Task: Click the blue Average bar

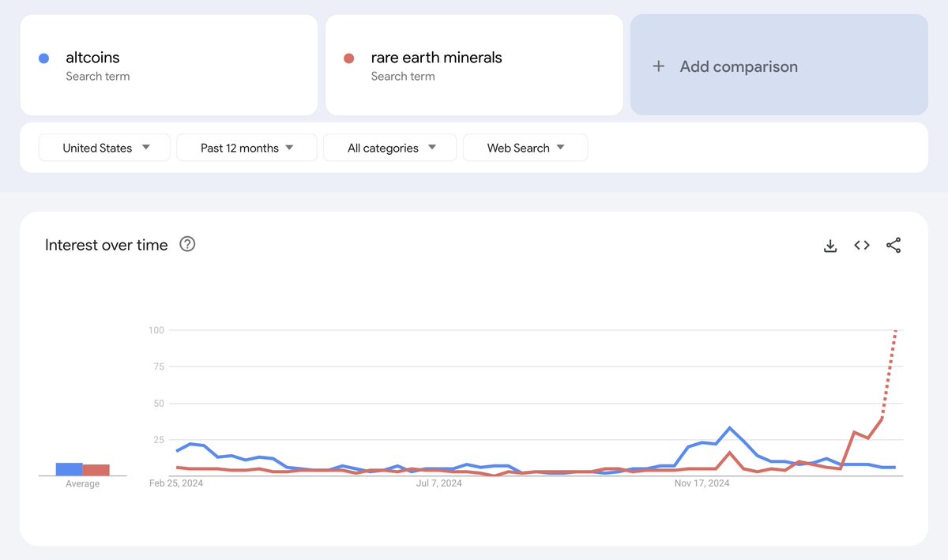Action: pyautogui.click(x=69, y=469)
